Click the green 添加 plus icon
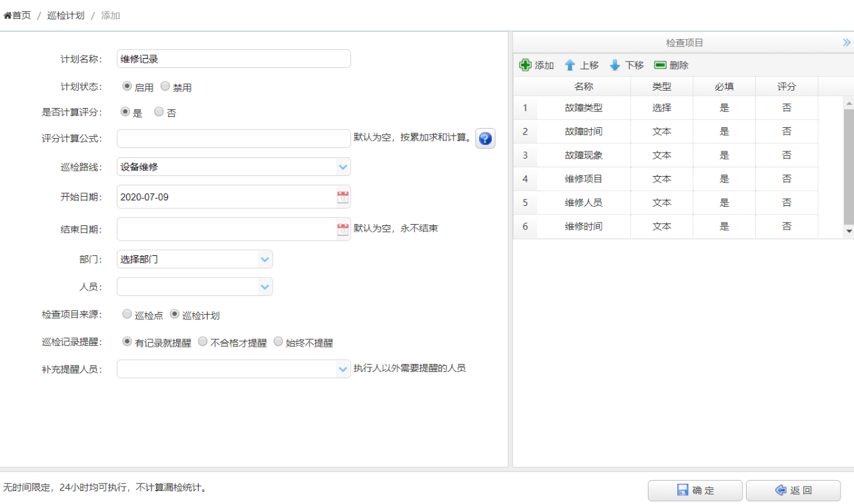 (x=526, y=65)
